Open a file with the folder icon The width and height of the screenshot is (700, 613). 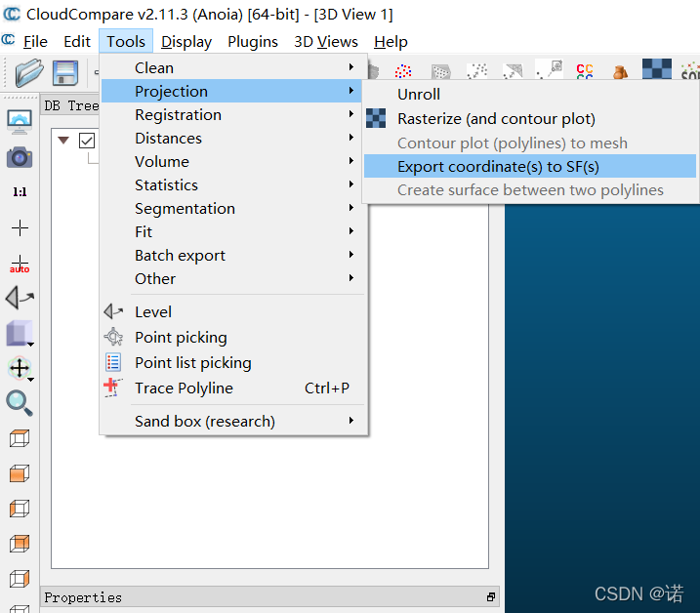coord(29,72)
